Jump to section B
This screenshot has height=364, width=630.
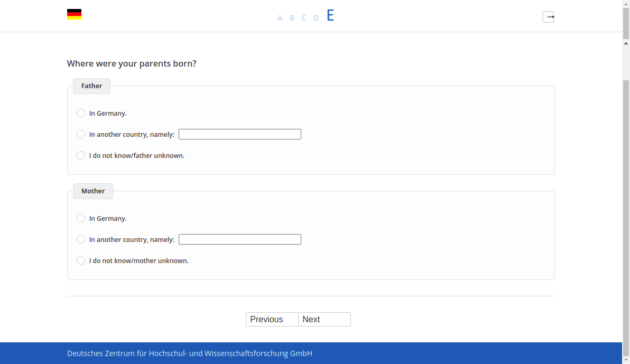292,18
